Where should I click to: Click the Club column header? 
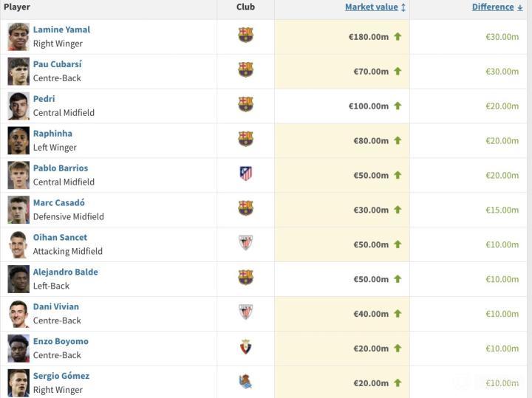click(x=245, y=7)
